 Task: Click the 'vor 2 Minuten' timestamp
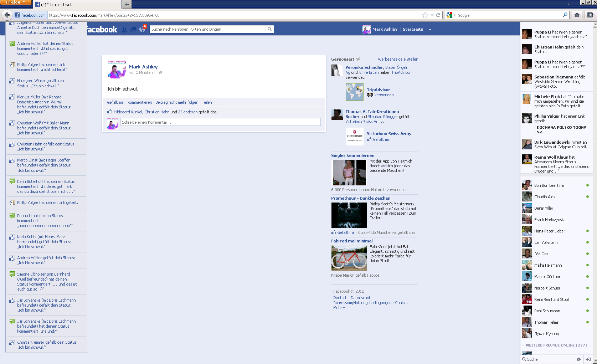tap(141, 72)
